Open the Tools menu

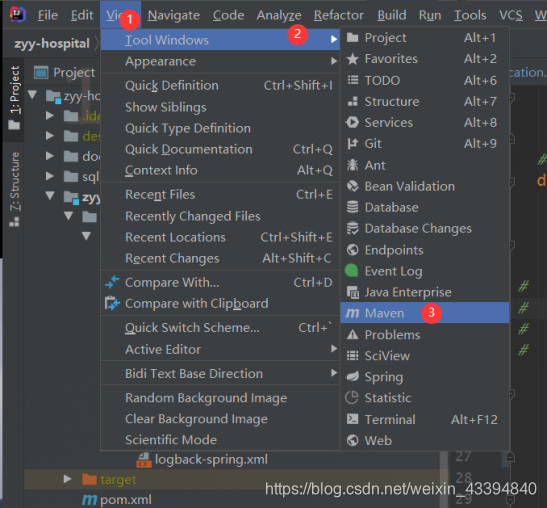[470, 15]
